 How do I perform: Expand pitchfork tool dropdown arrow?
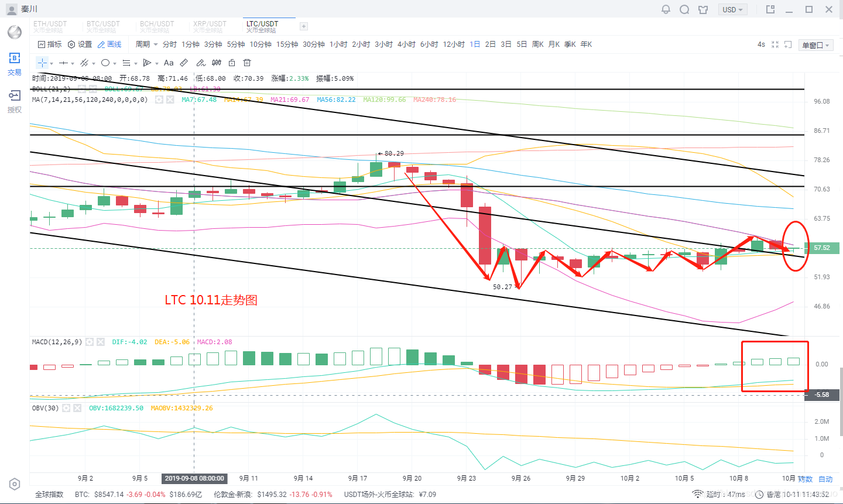[x=157, y=63]
